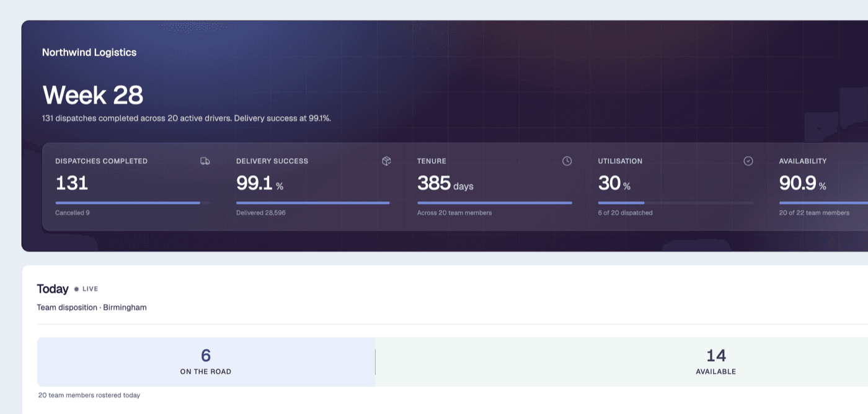This screenshot has height=414, width=868.
Task: Click the checkmark circle icon in Utilisation card
Action: [748, 161]
